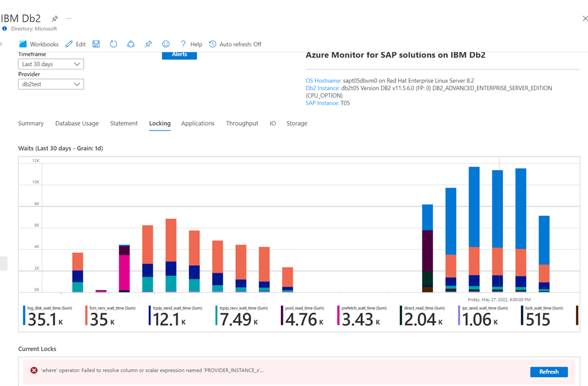Image resolution: width=588 pixels, height=386 pixels.
Task: Click the directory info icon
Action: pyautogui.click(x=4, y=29)
